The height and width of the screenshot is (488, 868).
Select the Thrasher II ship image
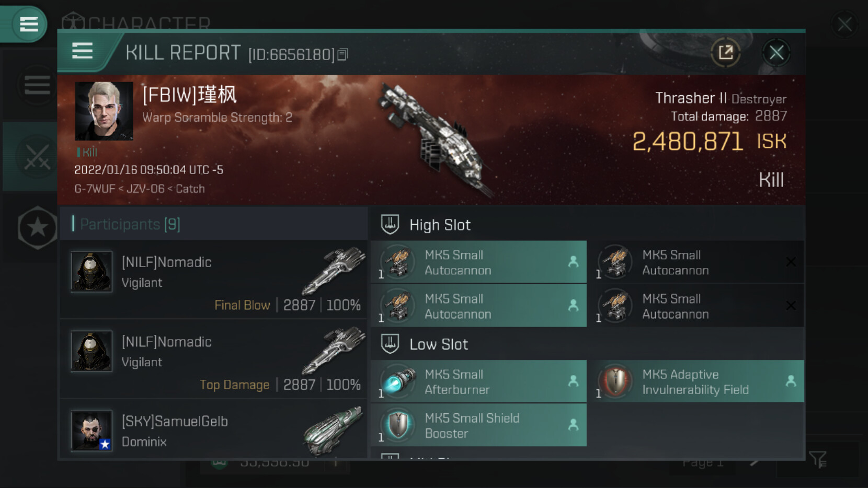pyautogui.click(x=437, y=138)
